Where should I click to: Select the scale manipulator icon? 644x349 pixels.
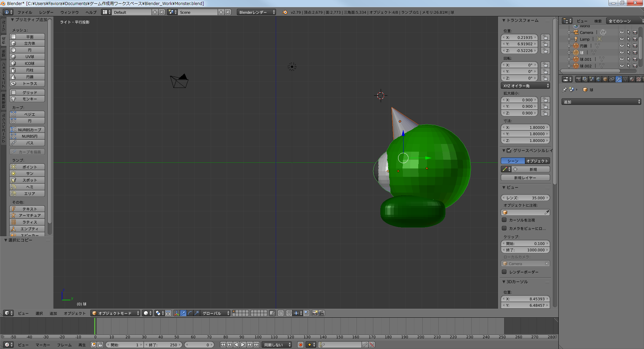[x=197, y=313]
